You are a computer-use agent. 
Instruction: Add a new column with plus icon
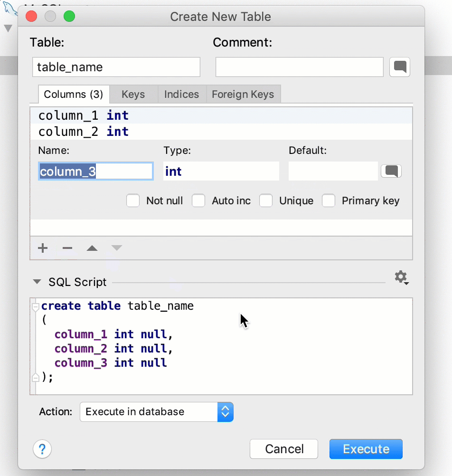point(43,248)
